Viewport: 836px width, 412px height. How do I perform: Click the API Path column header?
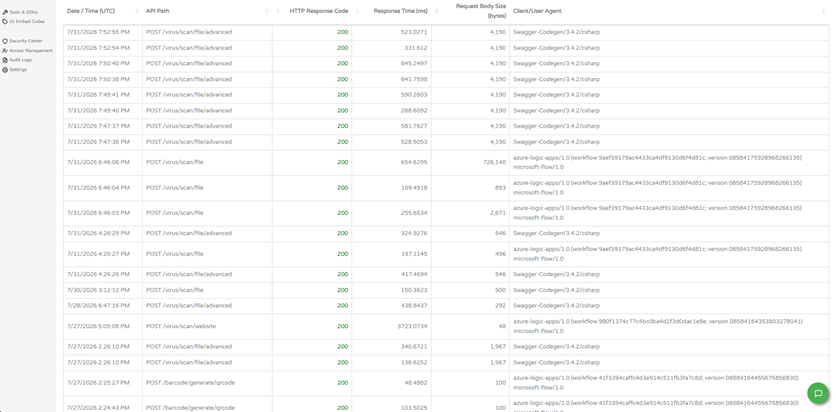point(158,11)
